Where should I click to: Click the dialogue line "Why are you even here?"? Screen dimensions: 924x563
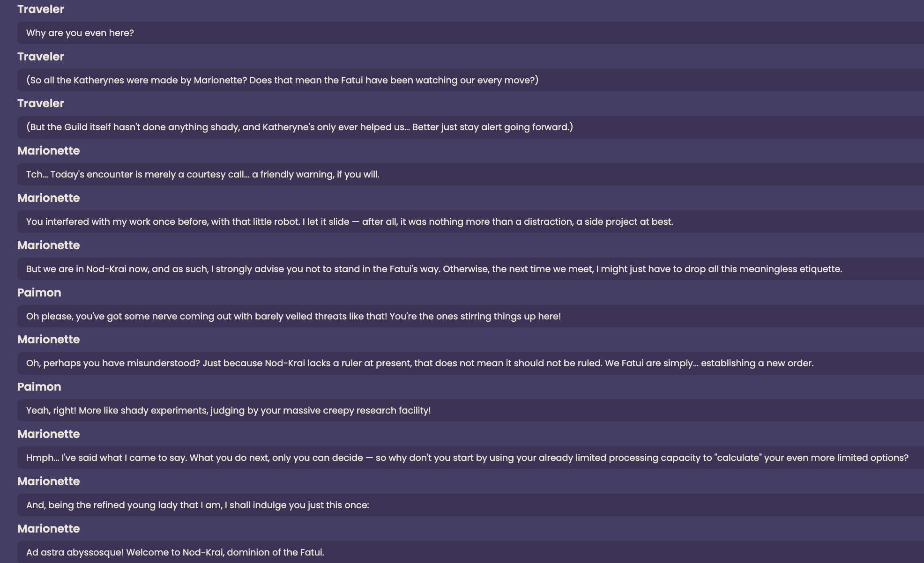pos(470,33)
